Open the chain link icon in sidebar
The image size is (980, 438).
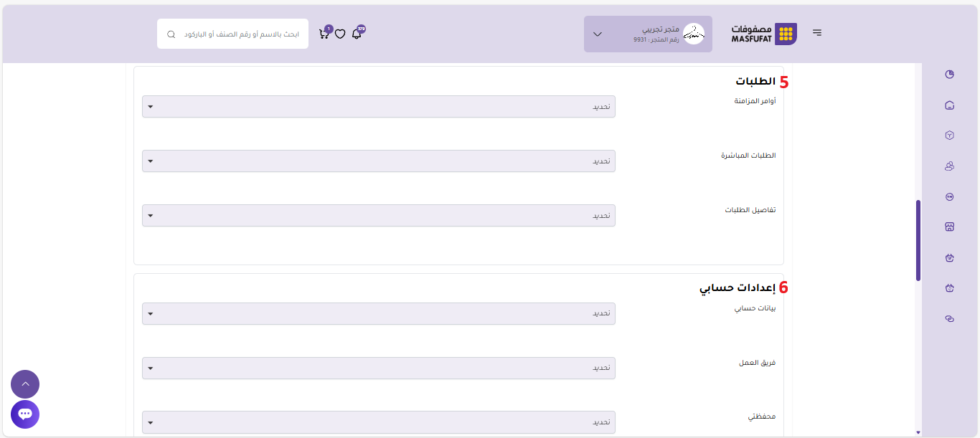coord(949,319)
